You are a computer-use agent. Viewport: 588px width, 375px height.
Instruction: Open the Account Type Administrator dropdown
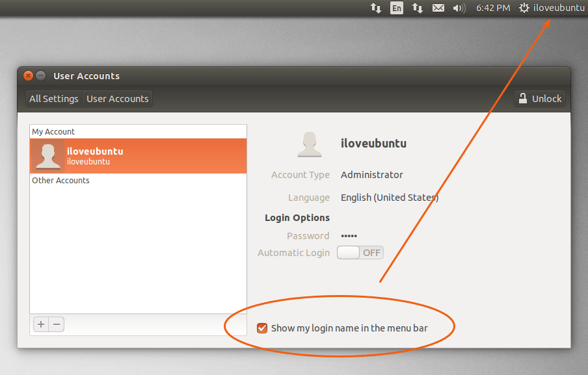click(371, 175)
